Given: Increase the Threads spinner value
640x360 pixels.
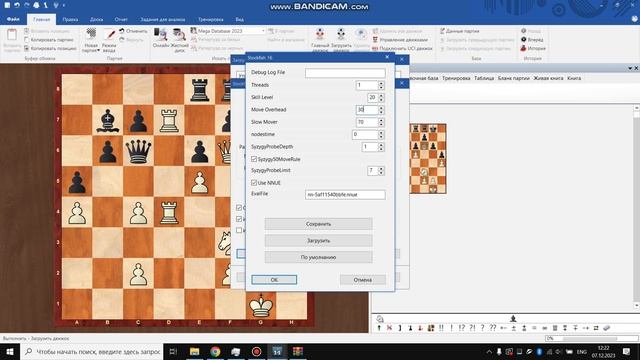Looking at the screenshot, I should [381, 83].
